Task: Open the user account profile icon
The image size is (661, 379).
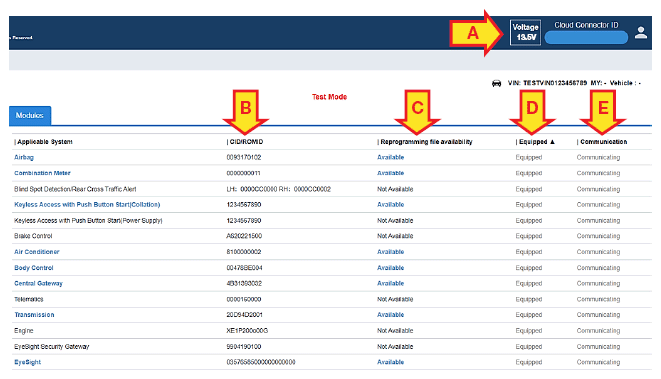Action: (x=641, y=32)
